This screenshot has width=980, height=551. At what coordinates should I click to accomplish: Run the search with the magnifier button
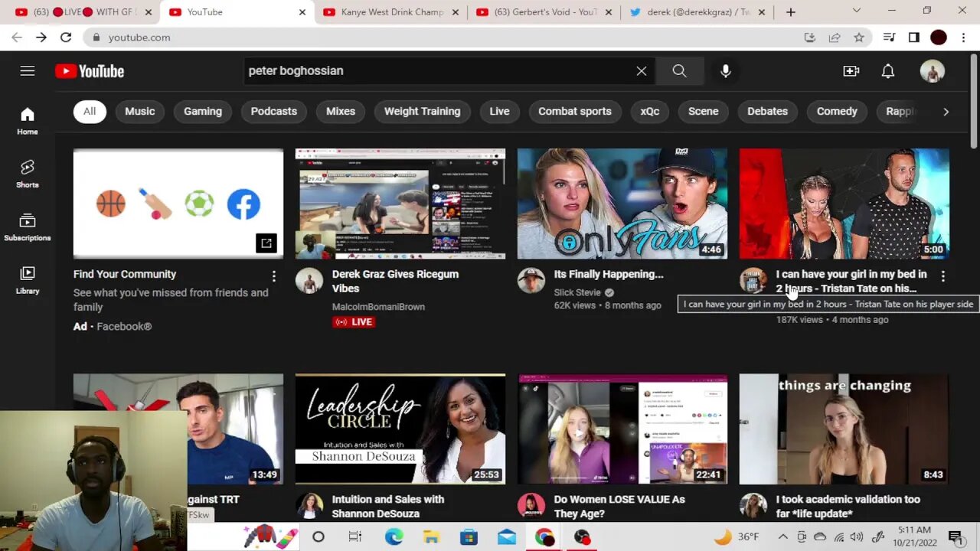click(679, 71)
